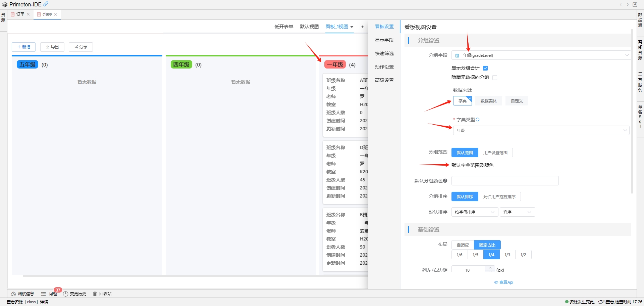Open the 按字母排序 sort dropdown
This screenshot has height=306, width=644.
474,212
